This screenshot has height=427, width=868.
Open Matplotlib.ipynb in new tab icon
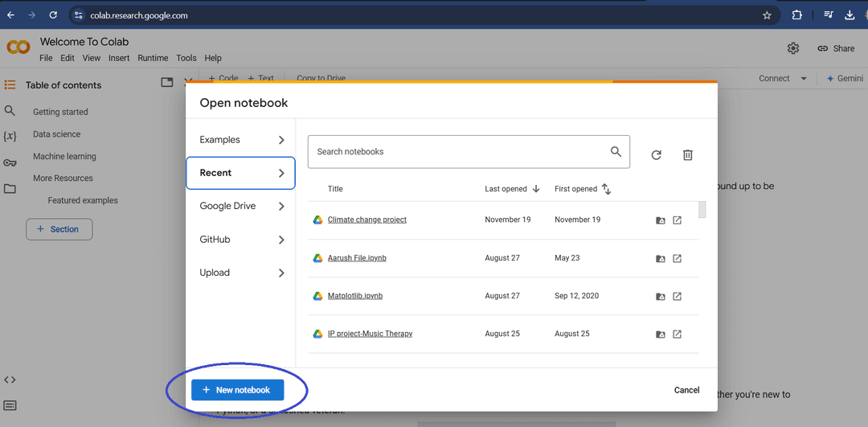click(x=677, y=297)
